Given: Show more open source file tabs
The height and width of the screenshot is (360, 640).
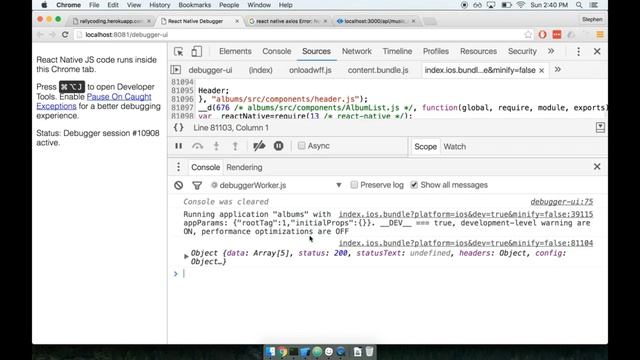Looking at the screenshot, I should click(x=558, y=70).
